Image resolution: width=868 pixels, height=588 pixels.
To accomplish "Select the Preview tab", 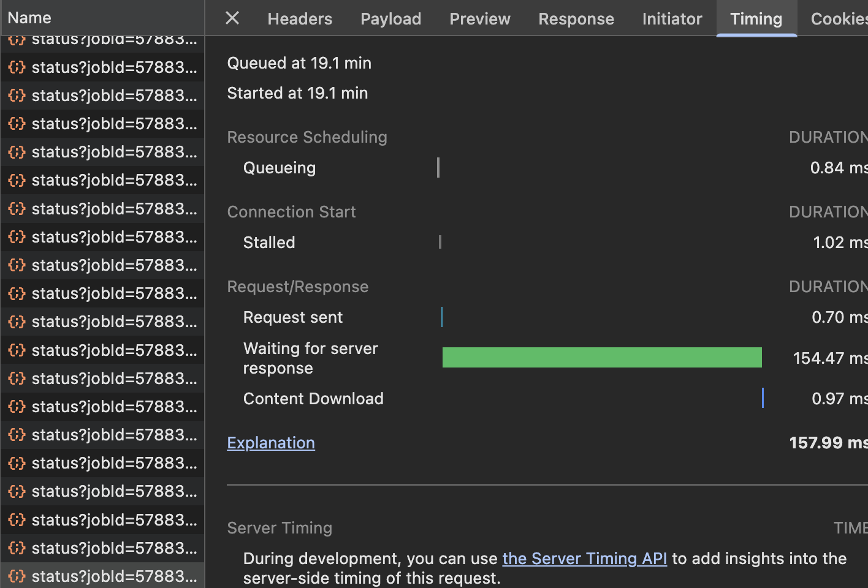I will 480,18.
